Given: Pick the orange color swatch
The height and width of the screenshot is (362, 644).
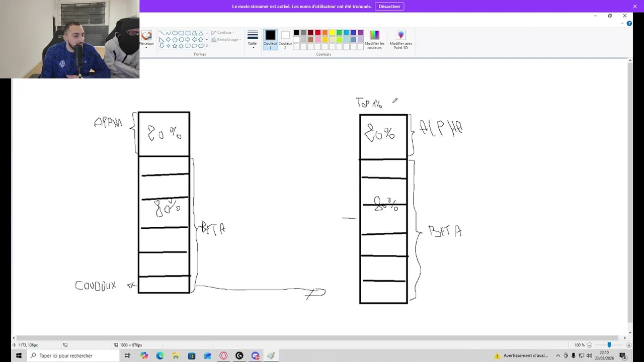Looking at the screenshot, I should click(325, 33).
